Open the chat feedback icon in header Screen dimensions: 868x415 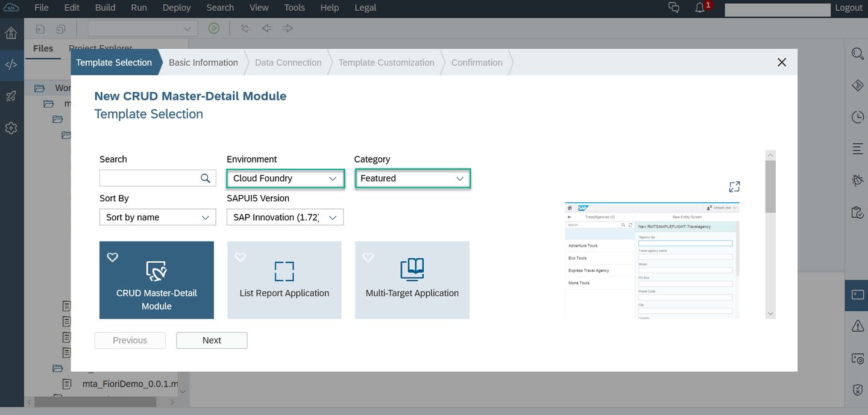[674, 8]
